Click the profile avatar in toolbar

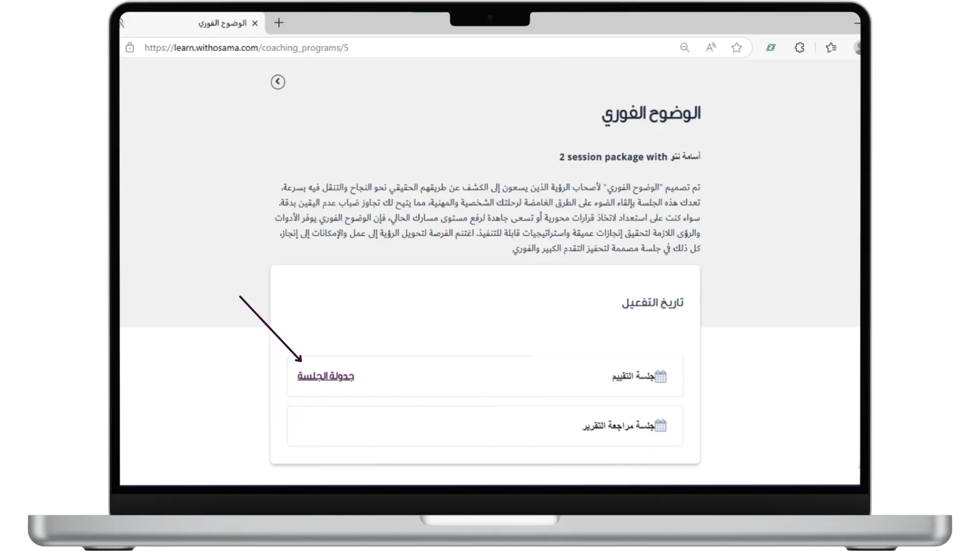856,47
